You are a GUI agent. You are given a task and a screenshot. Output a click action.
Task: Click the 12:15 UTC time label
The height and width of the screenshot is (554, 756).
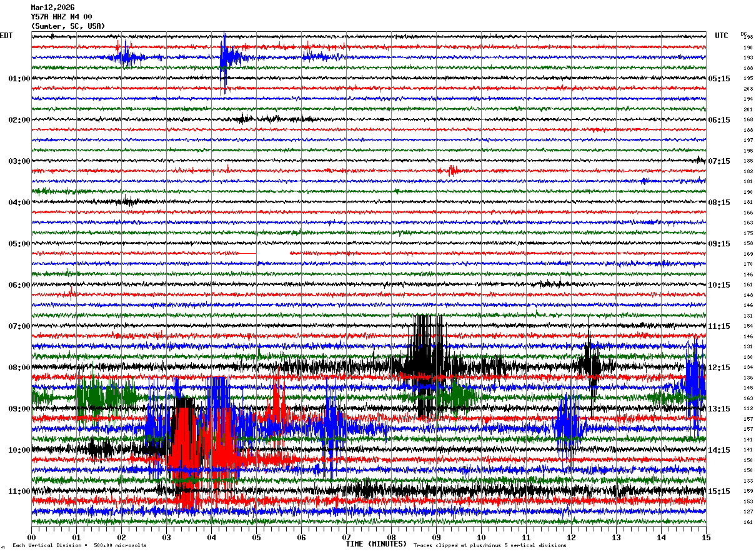719,368
